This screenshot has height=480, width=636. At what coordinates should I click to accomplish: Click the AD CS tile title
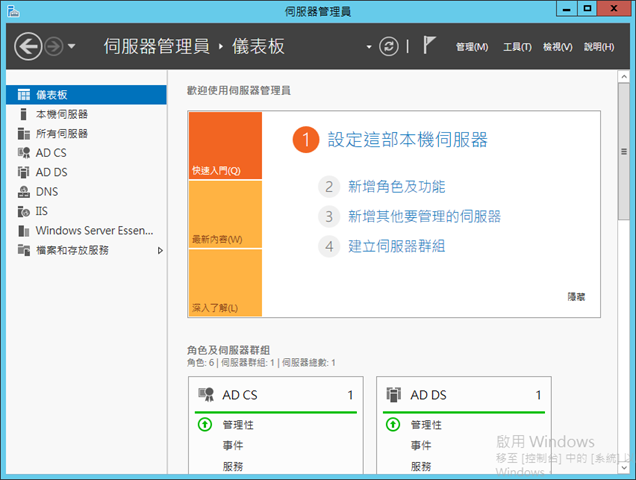(x=240, y=395)
